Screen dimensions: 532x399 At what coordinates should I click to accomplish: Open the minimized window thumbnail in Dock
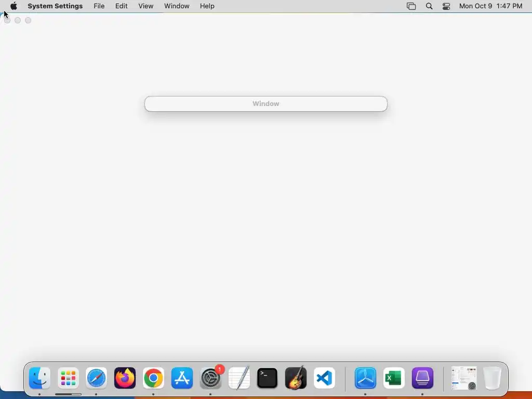coord(464,378)
